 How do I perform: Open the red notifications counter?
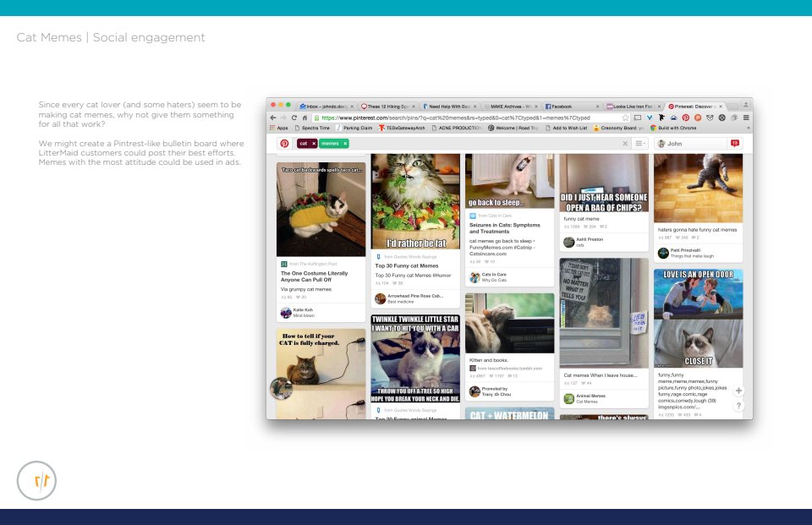(734, 144)
